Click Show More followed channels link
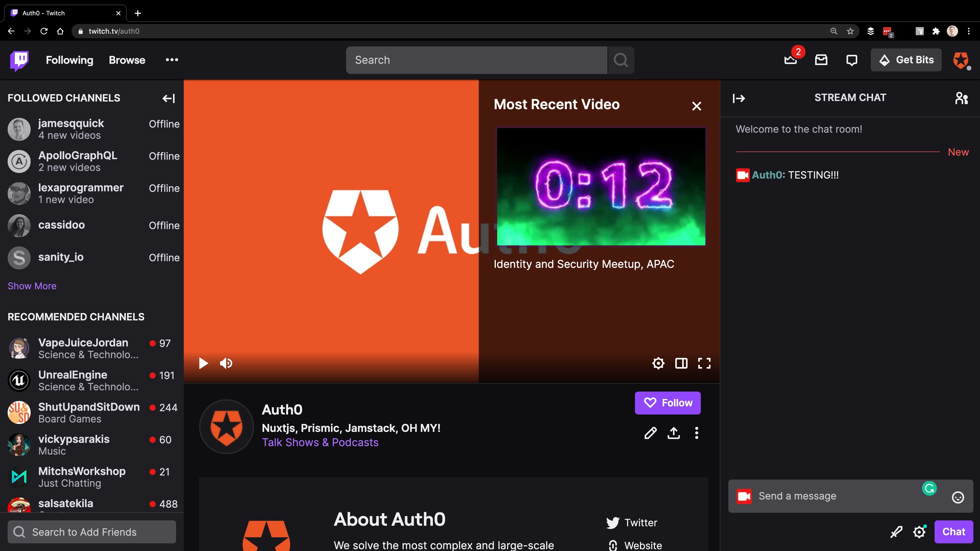 (32, 286)
